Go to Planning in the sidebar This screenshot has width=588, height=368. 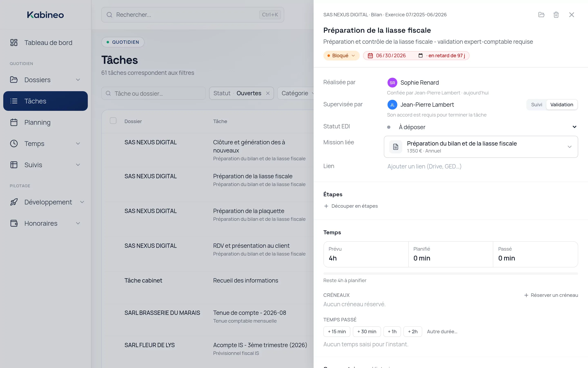click(46, 122)
